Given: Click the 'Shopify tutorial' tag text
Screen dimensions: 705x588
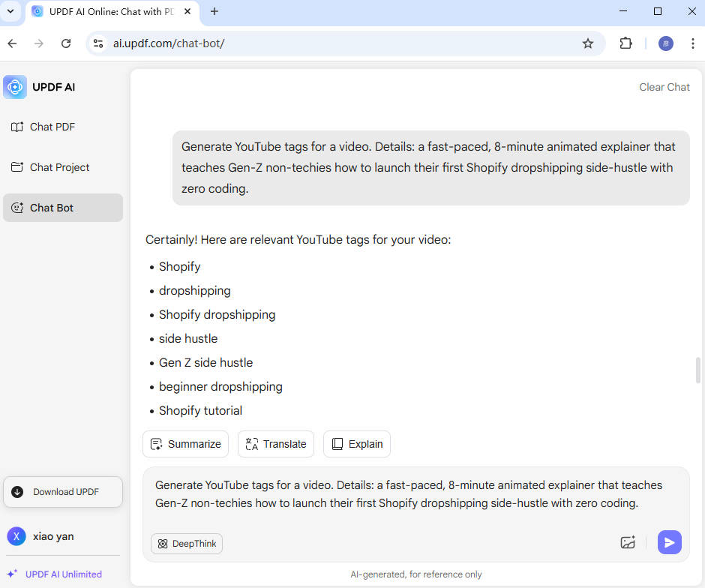Looking at the screenshot, I should tap(200, 410).
